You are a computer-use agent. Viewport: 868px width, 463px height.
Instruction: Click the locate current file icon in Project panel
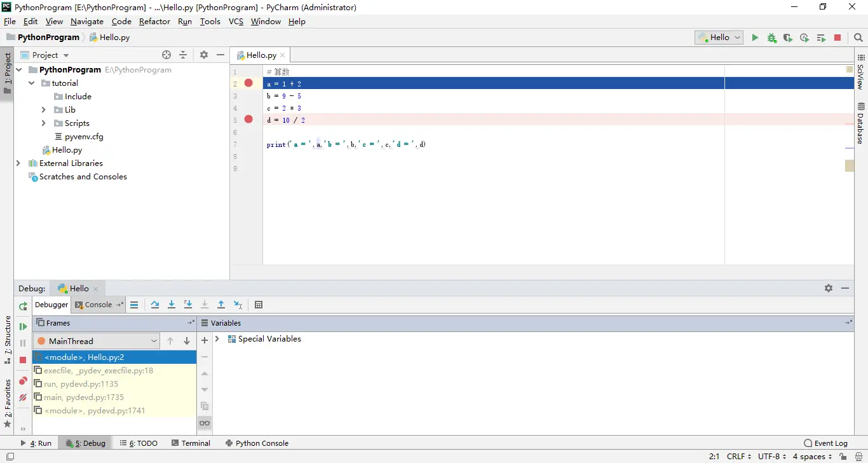tap(166, 55)
